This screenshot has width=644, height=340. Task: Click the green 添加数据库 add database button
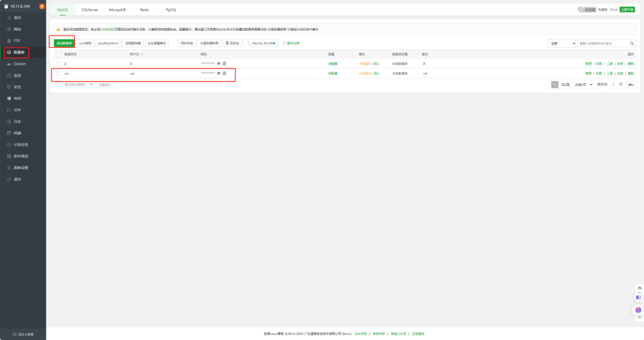click(x=64, y=43)
